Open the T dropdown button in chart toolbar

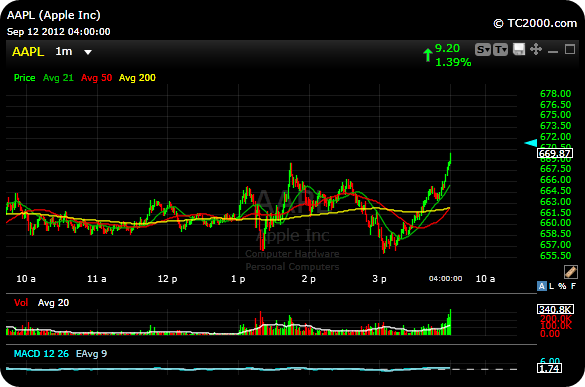coord(500,50)
